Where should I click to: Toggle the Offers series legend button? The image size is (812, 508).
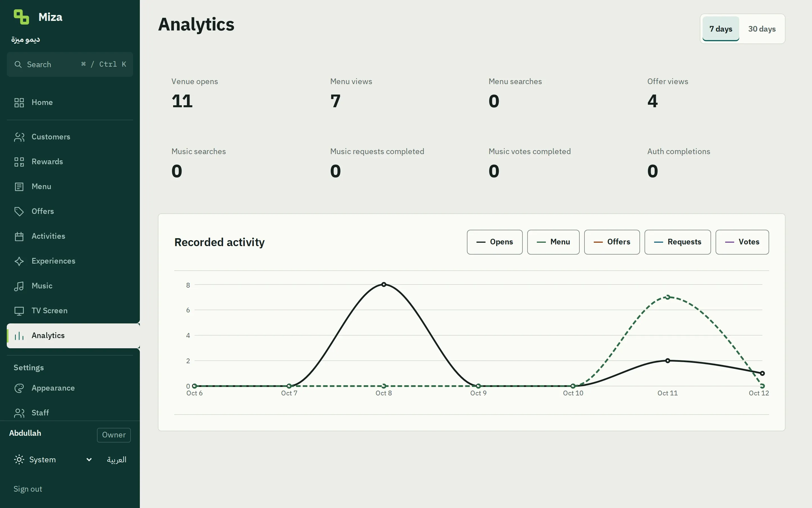(x=612, y=242)
